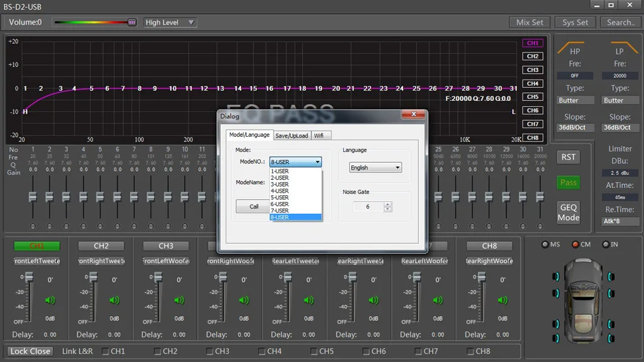The height and width of the screenshot is (362, 644).
Task: Close the Dialog window with X
Action: (415, 115)
